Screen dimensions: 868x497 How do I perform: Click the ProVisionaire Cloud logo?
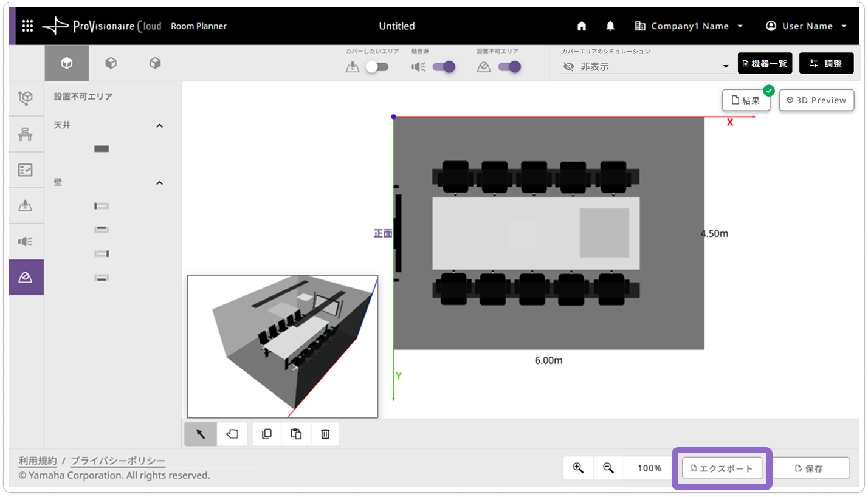[102, 26]
